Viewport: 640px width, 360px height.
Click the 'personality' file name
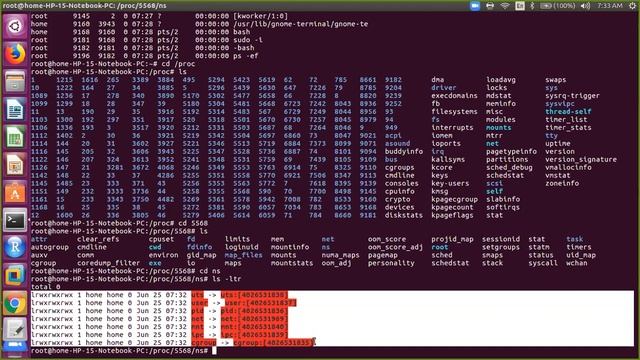391,263
